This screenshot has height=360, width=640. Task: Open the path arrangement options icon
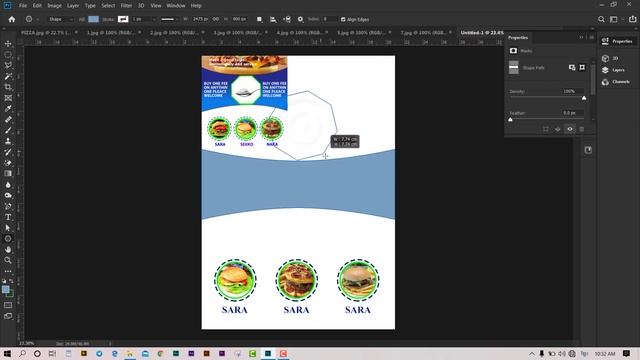tap(287, 19)
